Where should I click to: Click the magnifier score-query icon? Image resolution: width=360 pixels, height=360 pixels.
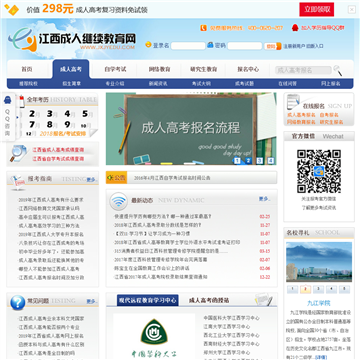[x=18, y=154]
